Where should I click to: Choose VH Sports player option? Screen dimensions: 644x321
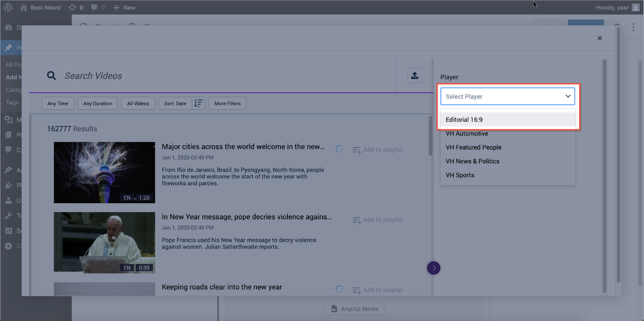[x=508, y=175]
